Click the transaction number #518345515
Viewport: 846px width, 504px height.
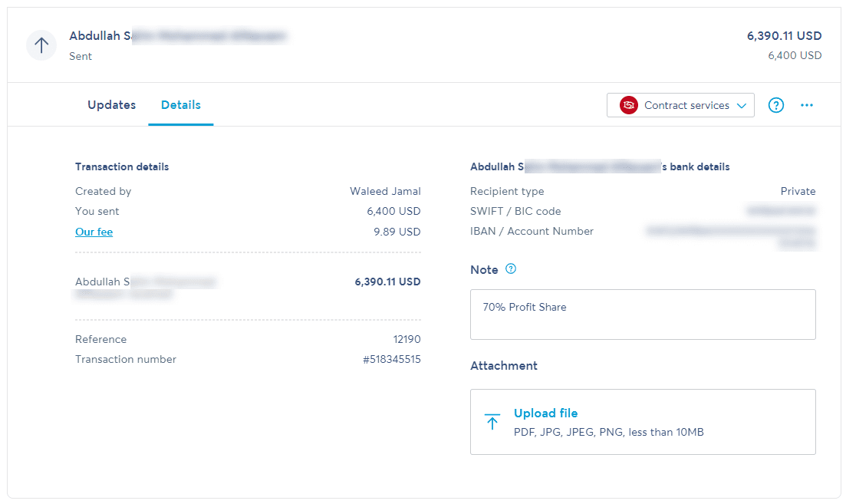pyautogui.click(x=392, y=359)
